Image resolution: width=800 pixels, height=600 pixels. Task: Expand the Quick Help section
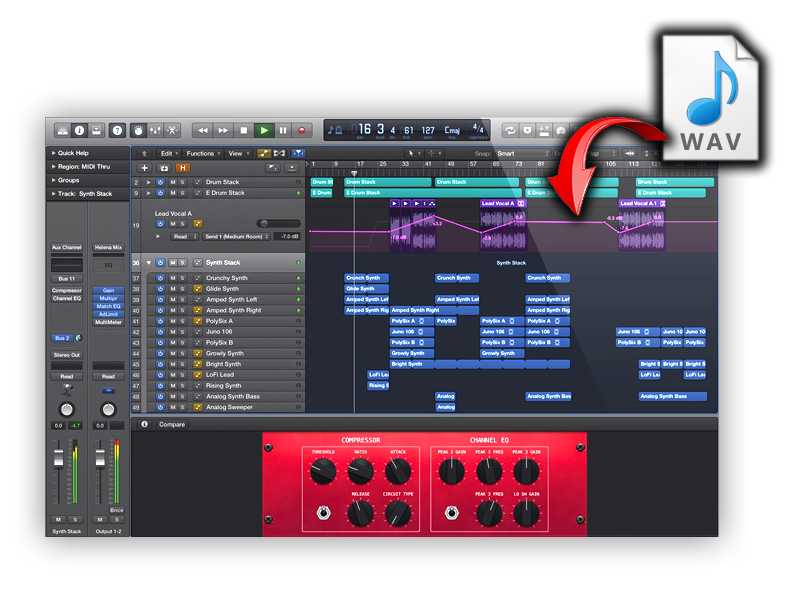tap(88, 153)
